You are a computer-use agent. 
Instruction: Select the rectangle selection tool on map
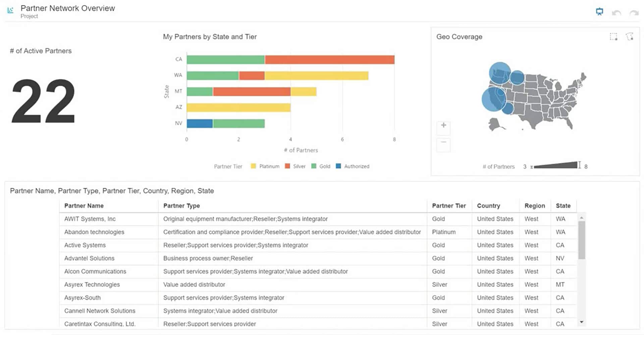[613, 37]
